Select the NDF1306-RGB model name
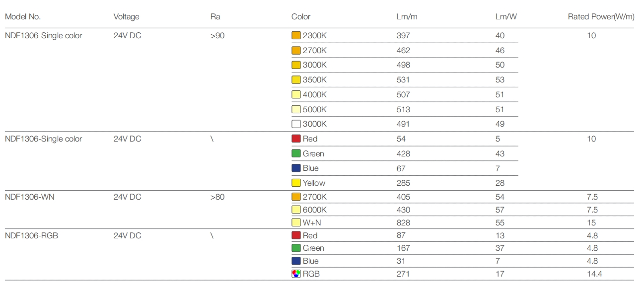The width and height of the screenshot is (644, 289). click(31, 236)
